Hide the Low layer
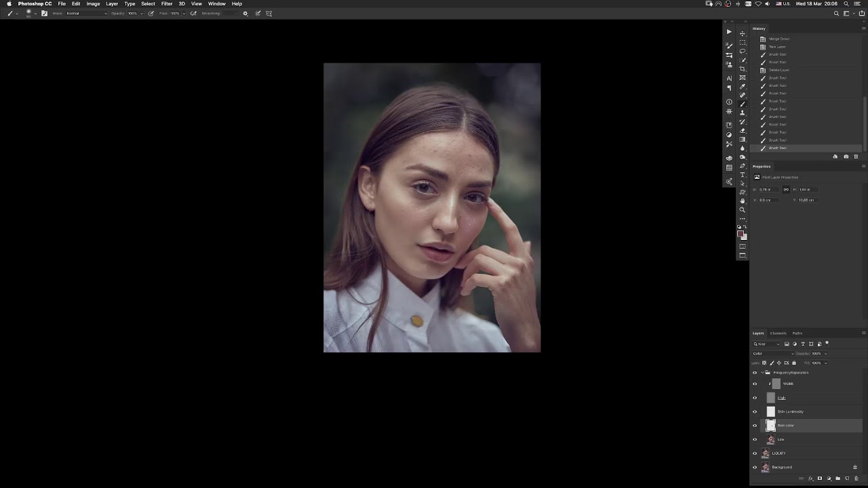The width and height of the screenshot is (868, 488). pyautogui.click(x=755, y=439)
